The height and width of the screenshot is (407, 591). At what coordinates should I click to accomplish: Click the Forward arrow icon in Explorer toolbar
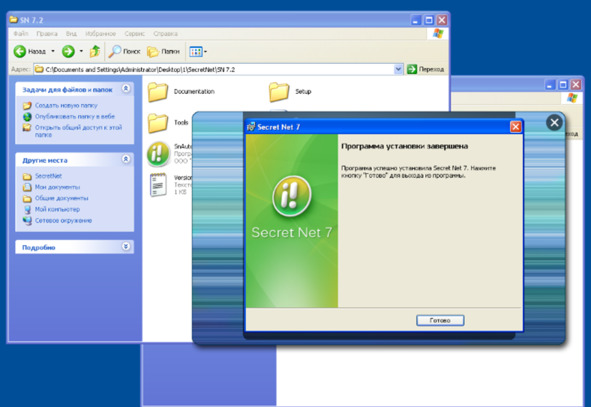pyautogui.click(x=68, y=51)
